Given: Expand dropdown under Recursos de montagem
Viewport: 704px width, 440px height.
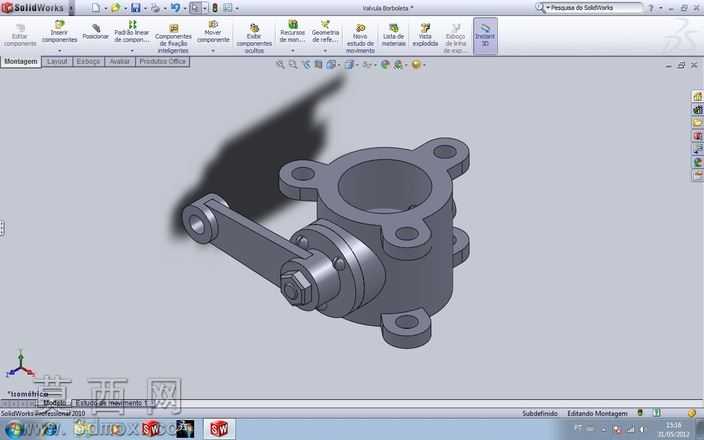Looking at the screenshot, I should click(x=292, y=51).
